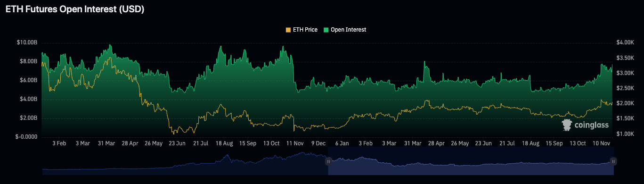Click the $10.00B left axis label
The height and width of the screenshot is (184, 644).
(27, 42)
